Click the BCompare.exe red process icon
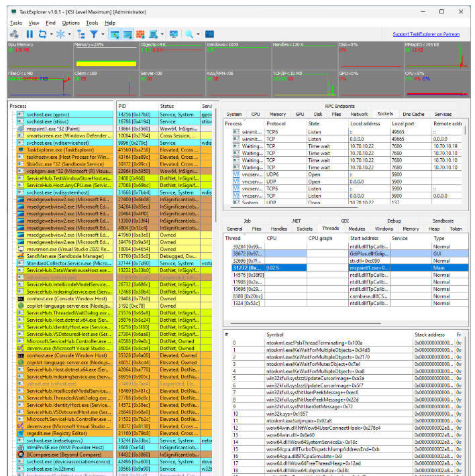This screenshot has height=476, width=475. coord(21,455)
